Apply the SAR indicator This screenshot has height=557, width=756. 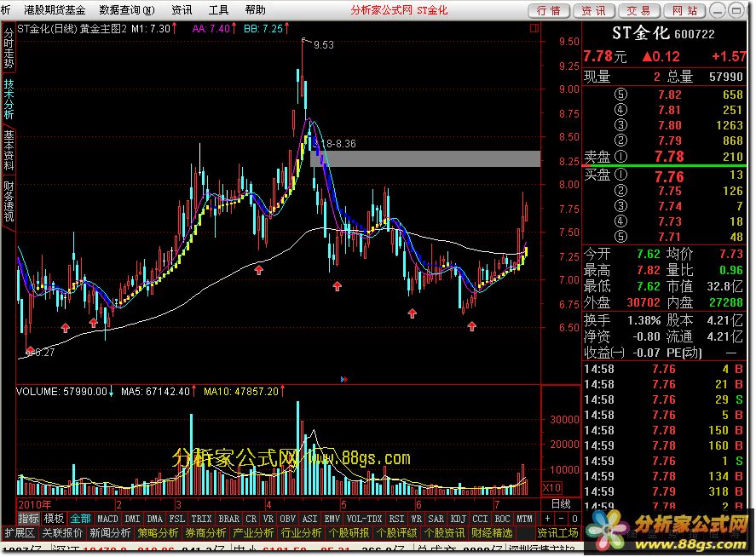point(436,519)
